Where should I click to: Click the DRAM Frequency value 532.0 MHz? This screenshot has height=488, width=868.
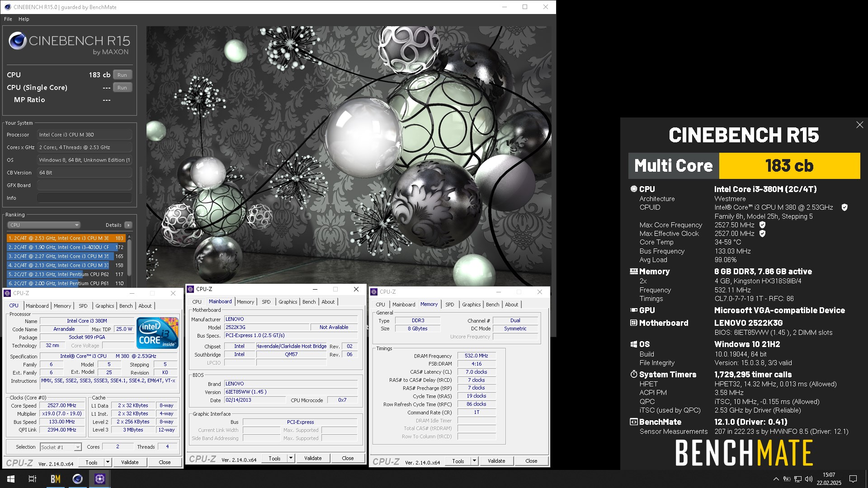[476, 356]
